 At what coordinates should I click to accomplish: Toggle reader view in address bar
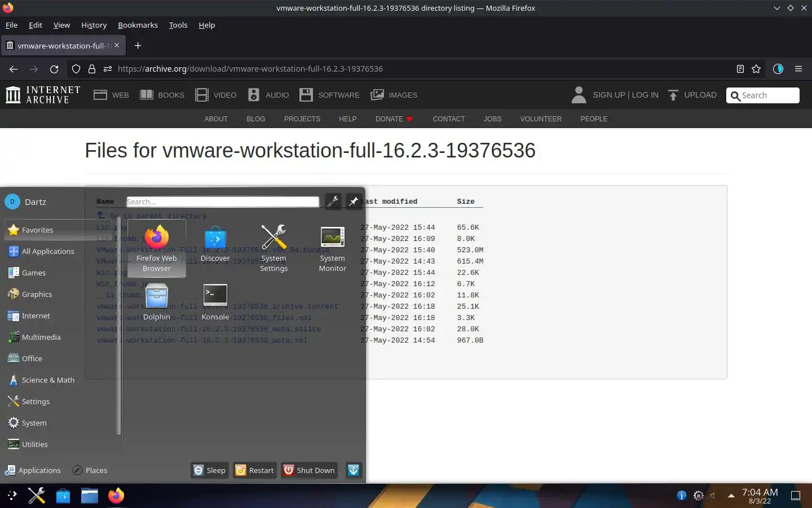click(x=740, y=69)
